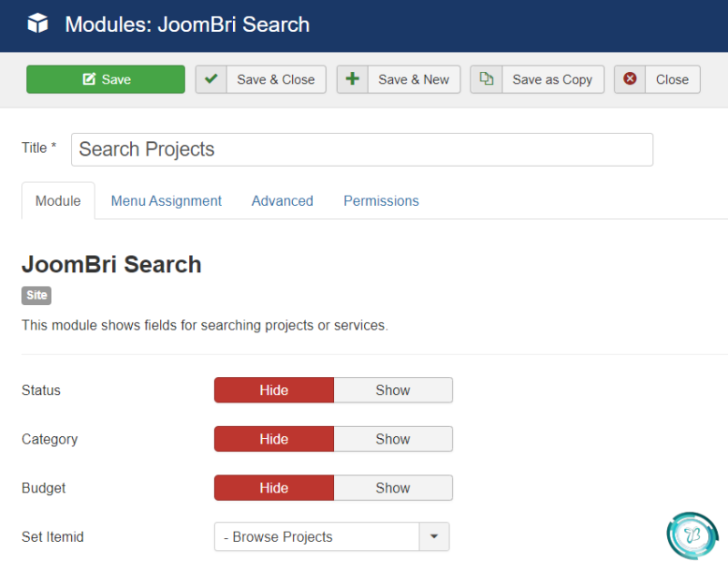728x570 pixels.
Task: Click the Save as Copy button text
Action: [x=552, y=80]
